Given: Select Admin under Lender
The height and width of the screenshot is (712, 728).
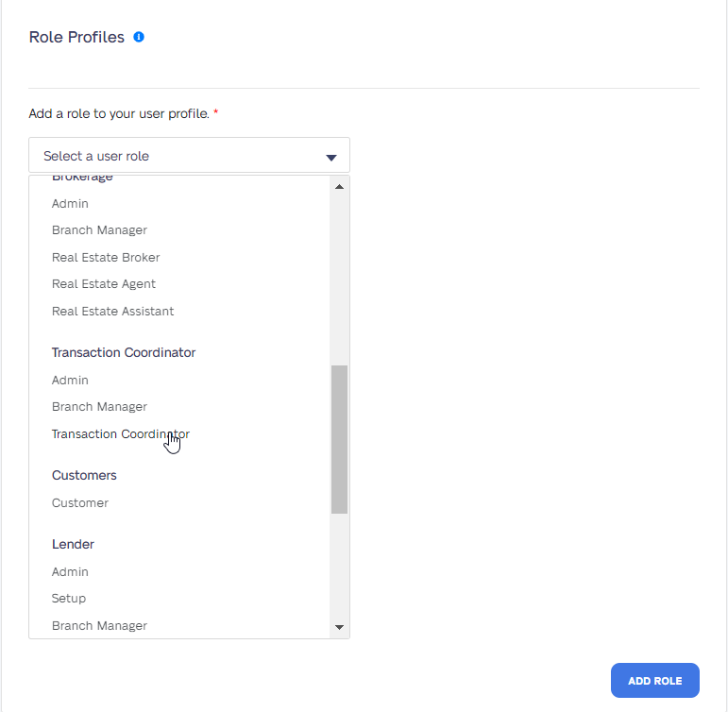Looking at the screenshot, I should tap(70, 571).
